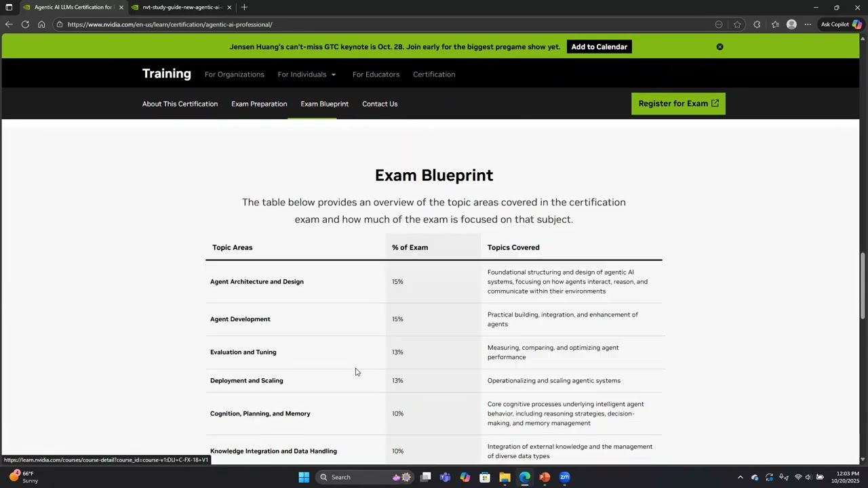Image resolution: width=868 pixels, height=488 pixels.
Task: Open Ask Copilot sidebar
Action: (841, 24)
